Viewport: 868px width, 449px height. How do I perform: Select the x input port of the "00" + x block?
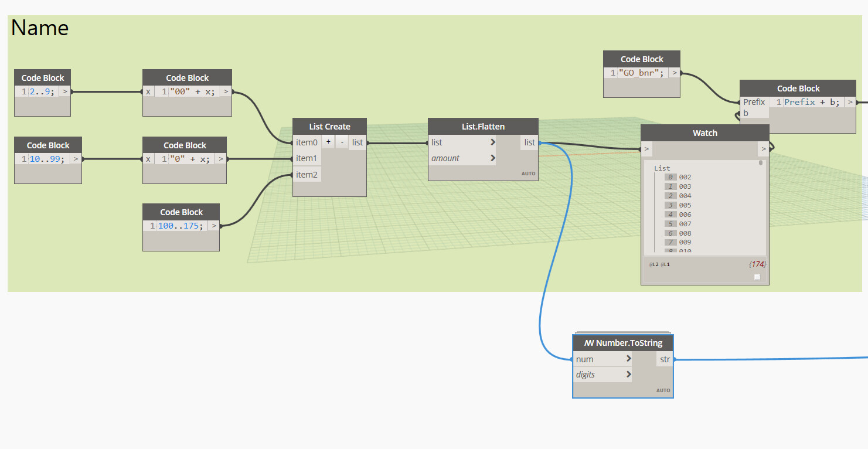point(148,91)
